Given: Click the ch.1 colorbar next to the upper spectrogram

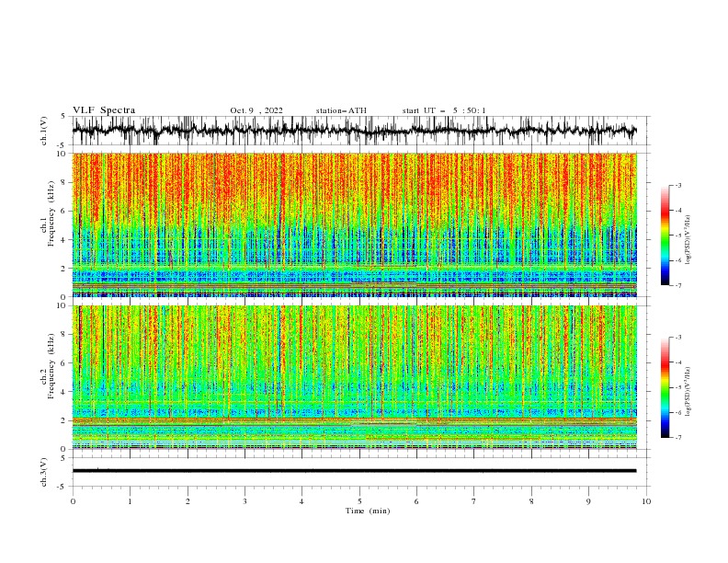Looking at the screenshot, I should pyautogui.click(x=665, y=236).
